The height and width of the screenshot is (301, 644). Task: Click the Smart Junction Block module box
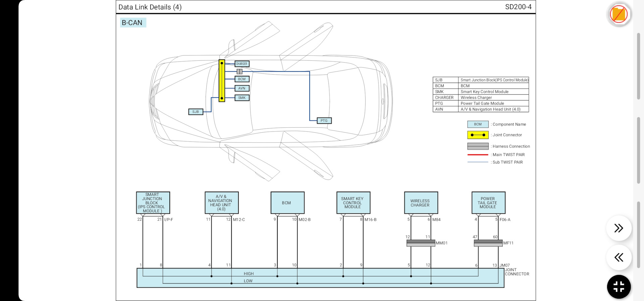[153, 203]
